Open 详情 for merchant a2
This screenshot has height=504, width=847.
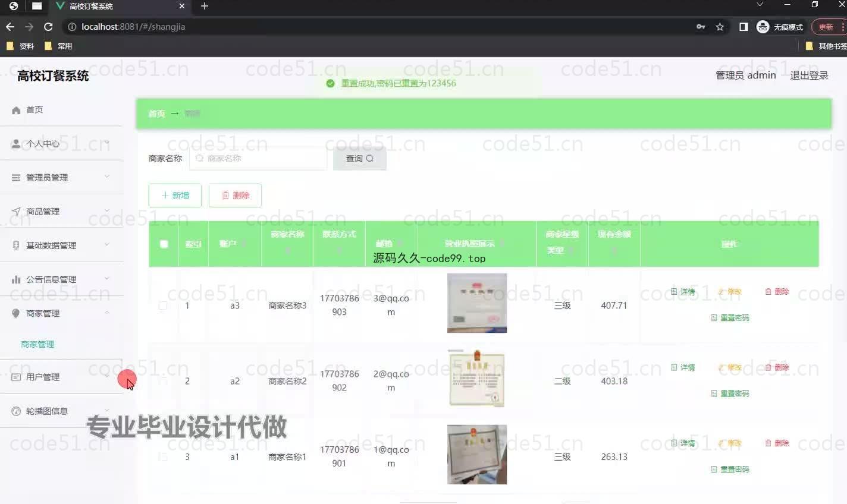[683, 367]
